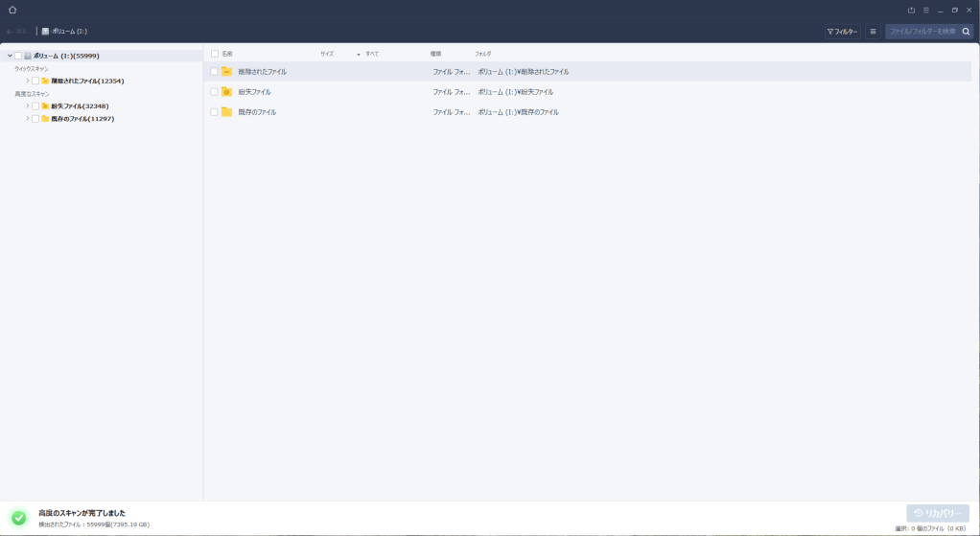Open the hamburger menu in the title bar

925,10
